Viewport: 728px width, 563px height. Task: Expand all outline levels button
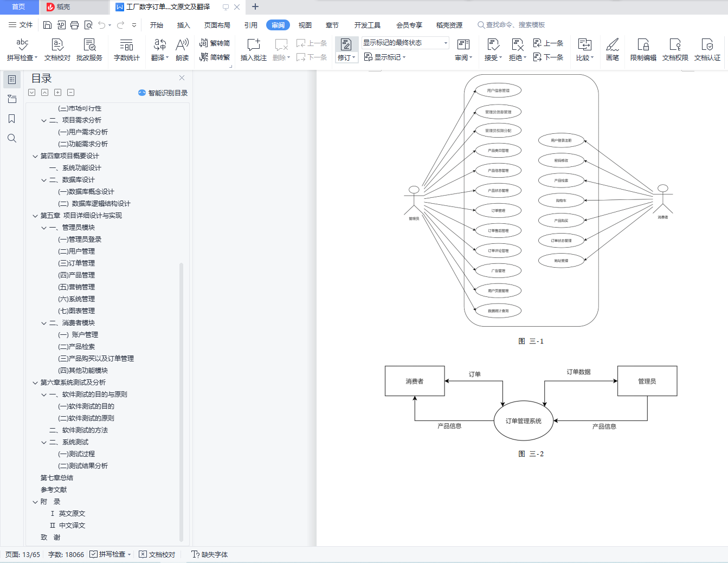point(58,93)
